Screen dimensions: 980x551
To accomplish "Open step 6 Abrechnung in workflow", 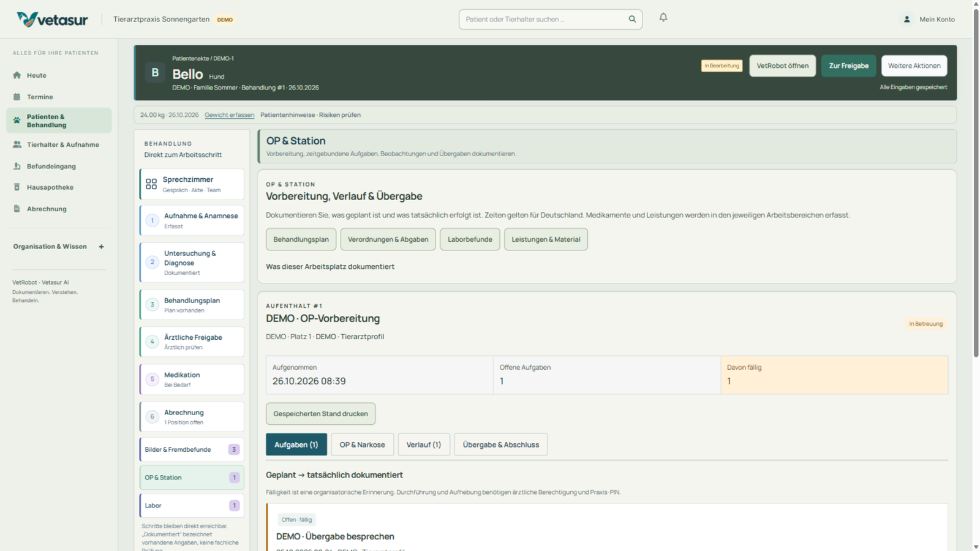I will pos(192,417).
